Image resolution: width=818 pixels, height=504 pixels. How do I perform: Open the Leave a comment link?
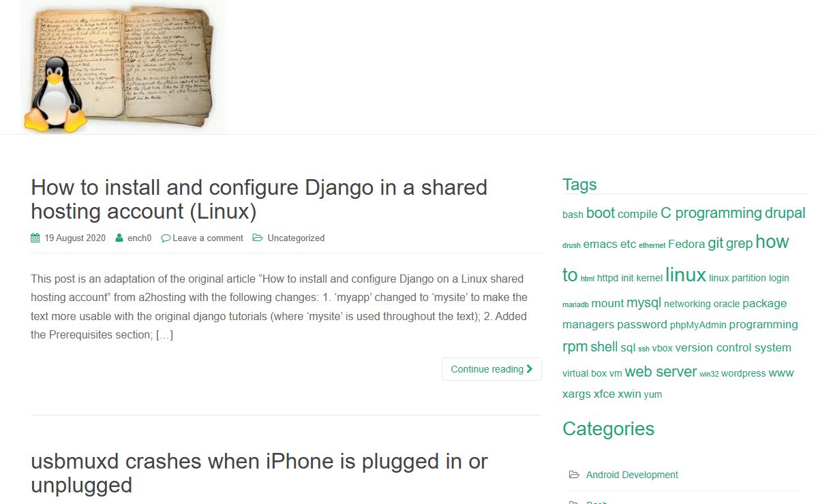207,238
